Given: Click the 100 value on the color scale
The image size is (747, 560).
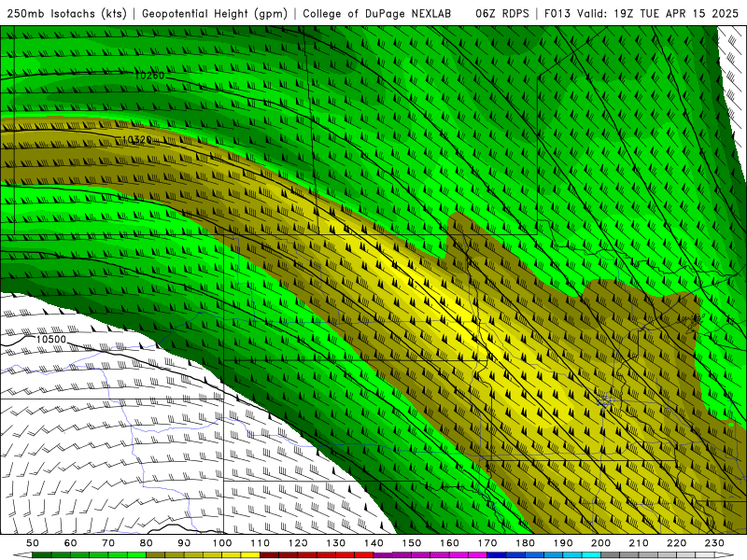Looking at the screenshot, I should [x=222, y=543].
